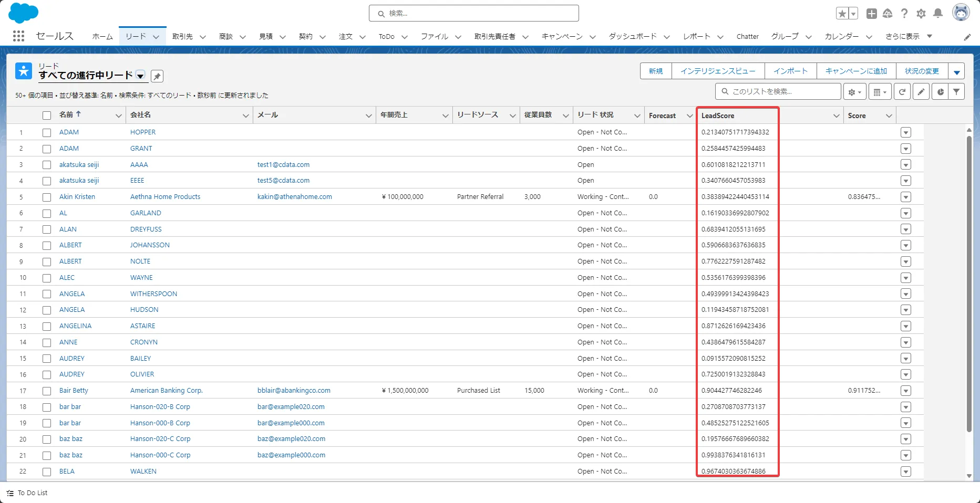Viewport: 980px width, 503px height.
Task: Favorite this page with the star icon
Action: 842,13
